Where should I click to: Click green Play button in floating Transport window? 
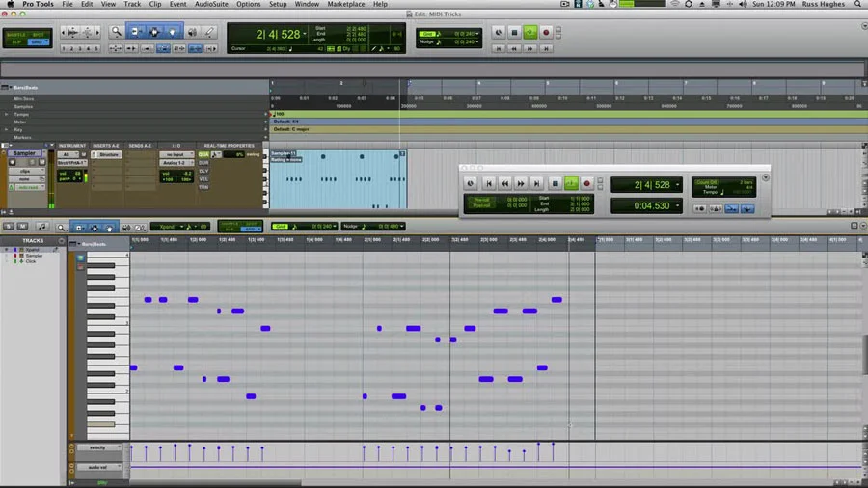[571, 183]
